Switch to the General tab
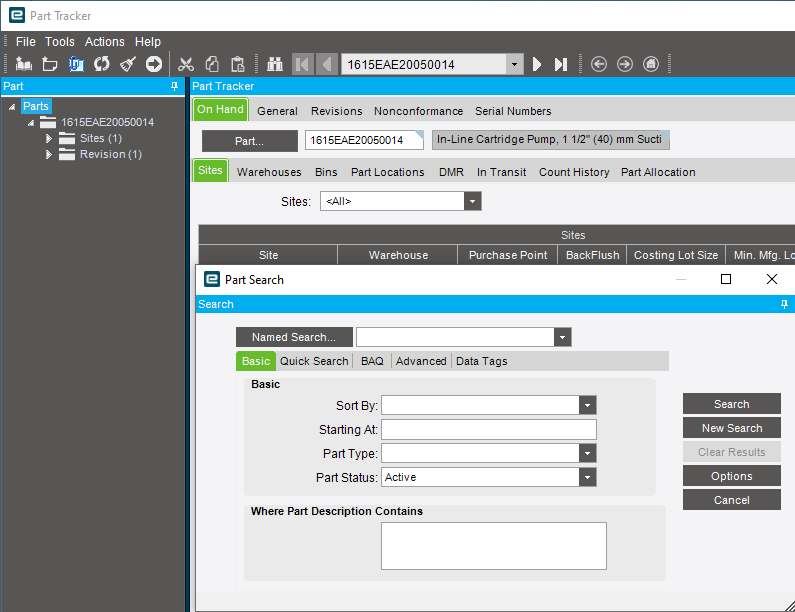This screenshot has height=612, width=795. coord(277,111)
